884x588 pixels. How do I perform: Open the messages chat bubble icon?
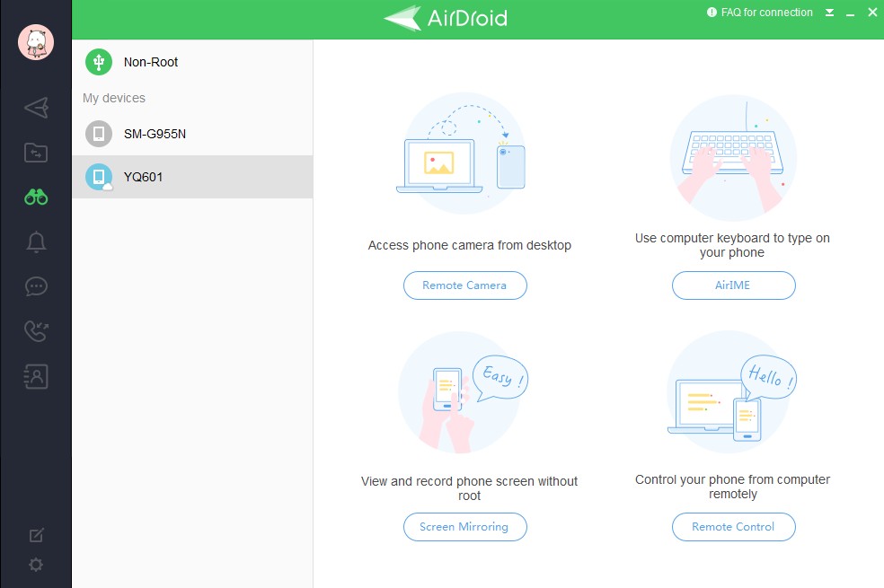pyautogui.click(x=35, y=286)
